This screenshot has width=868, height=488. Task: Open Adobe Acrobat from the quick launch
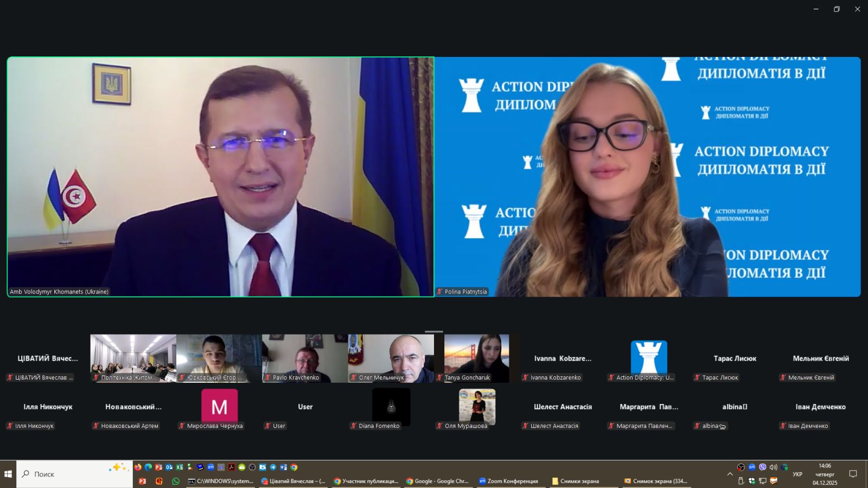(x=231, y=467)
